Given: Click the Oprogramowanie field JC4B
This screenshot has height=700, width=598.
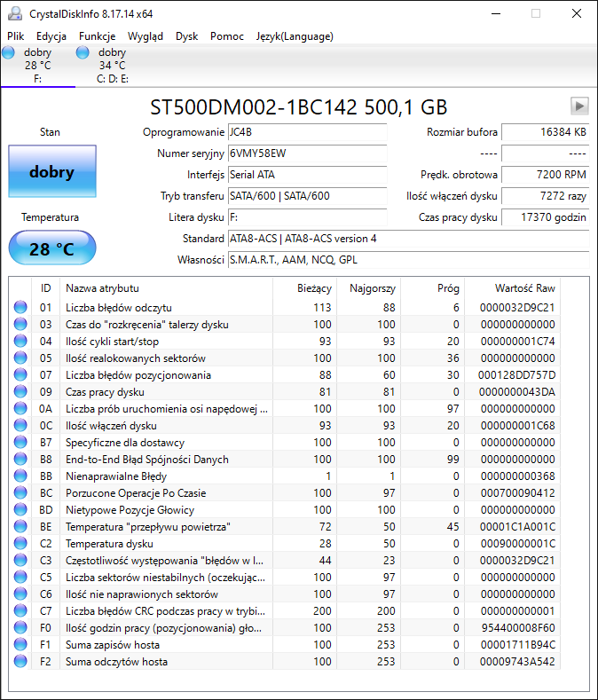Looking at the screenshot, I should pos(307,132).
